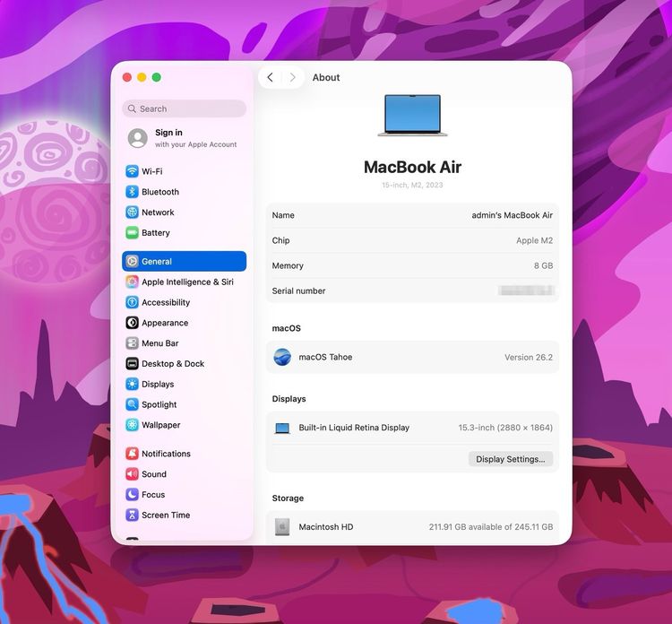The height and width of the screenshot is (624, 672).
Task: Click the Name row label
Action: [x=283, y=215]
